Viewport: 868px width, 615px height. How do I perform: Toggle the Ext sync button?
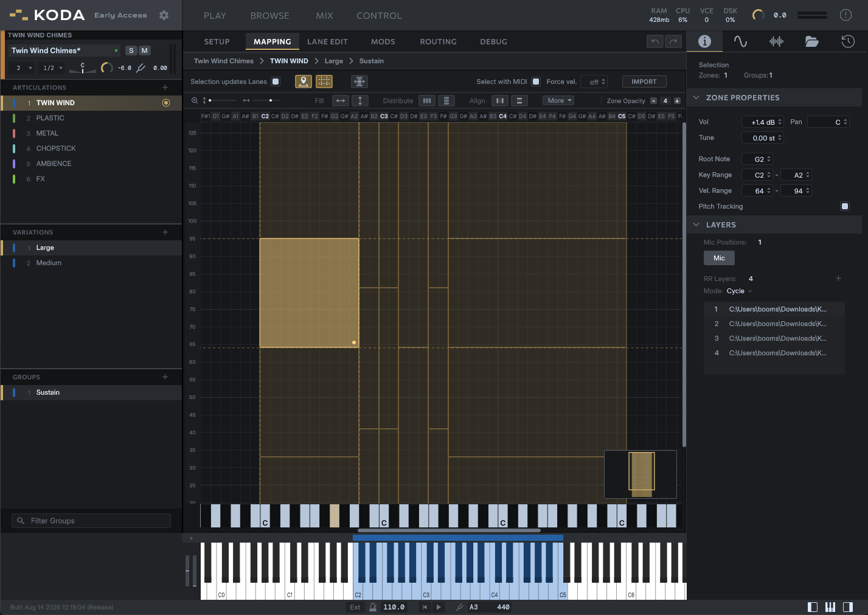coord(355,607)
